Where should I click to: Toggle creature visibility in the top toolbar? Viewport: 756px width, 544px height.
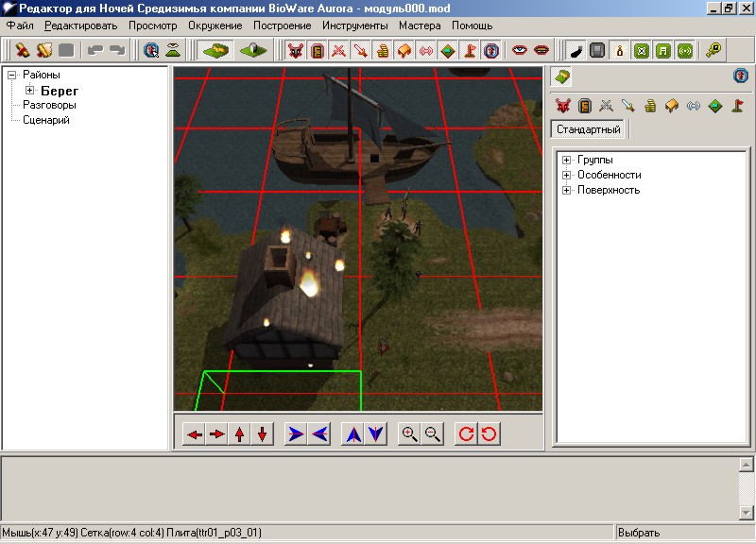click(295, 50)
